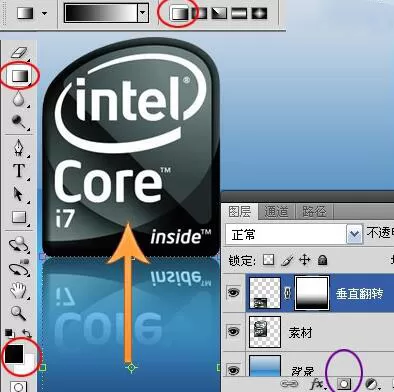Click the Link layers icon

tap(289, 384)
